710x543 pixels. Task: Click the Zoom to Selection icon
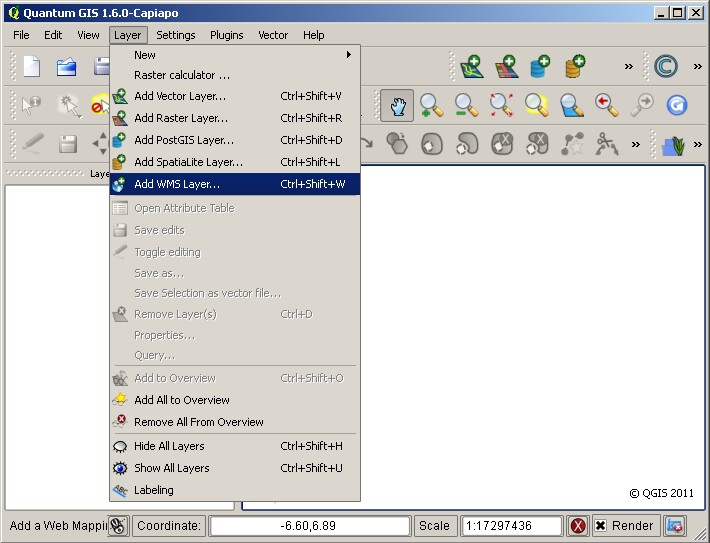[537, 106]
